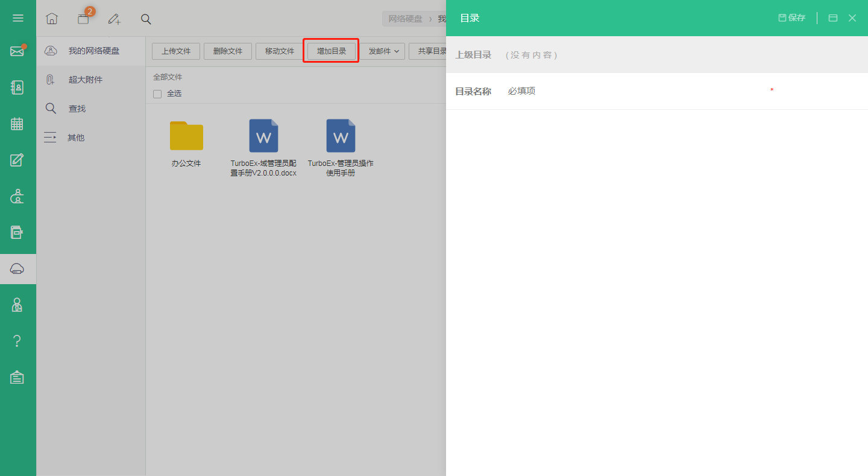868x476 pixels.
Task: Open the clipboard tasks icon in the sidebar
Action: (17, 377)
